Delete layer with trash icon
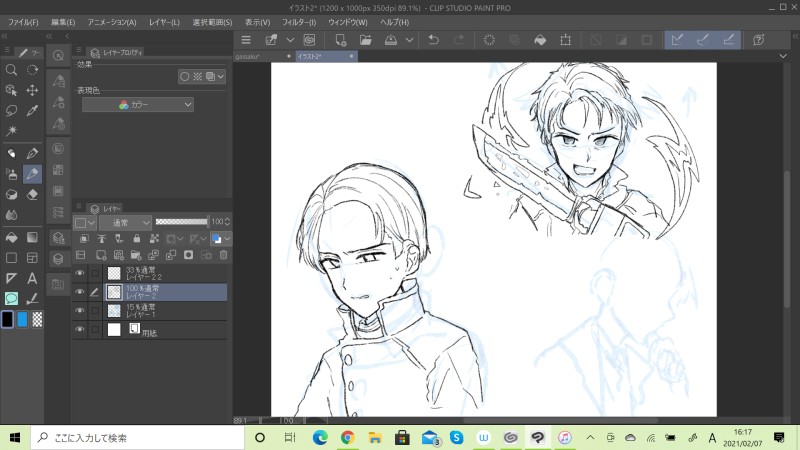 pos(223,255)
